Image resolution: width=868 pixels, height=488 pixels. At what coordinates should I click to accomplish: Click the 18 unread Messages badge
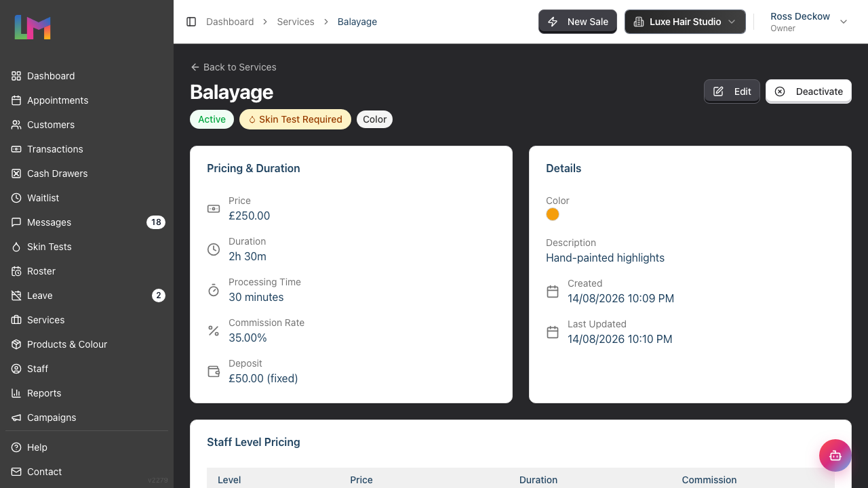pyautogui.click(x=156, y=222)
